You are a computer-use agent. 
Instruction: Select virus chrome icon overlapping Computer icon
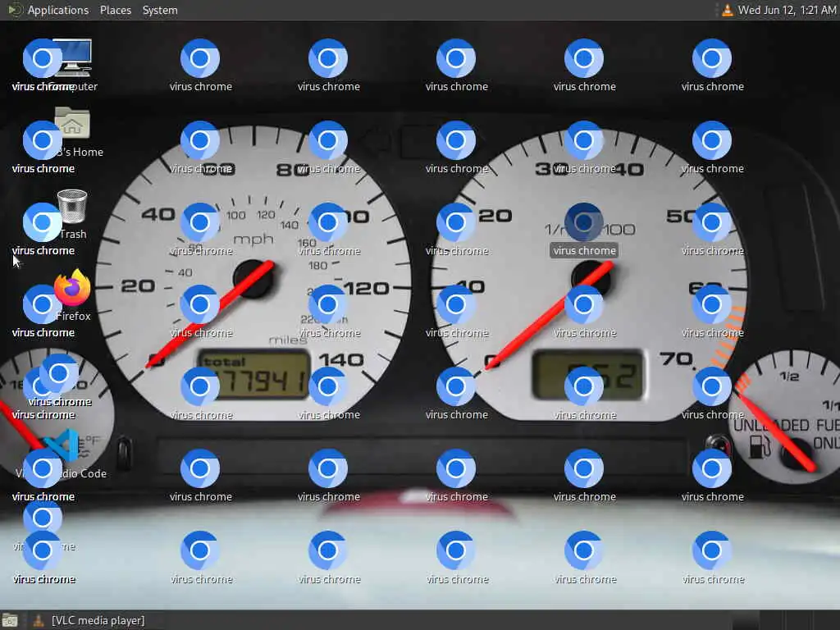click(43, 58)
